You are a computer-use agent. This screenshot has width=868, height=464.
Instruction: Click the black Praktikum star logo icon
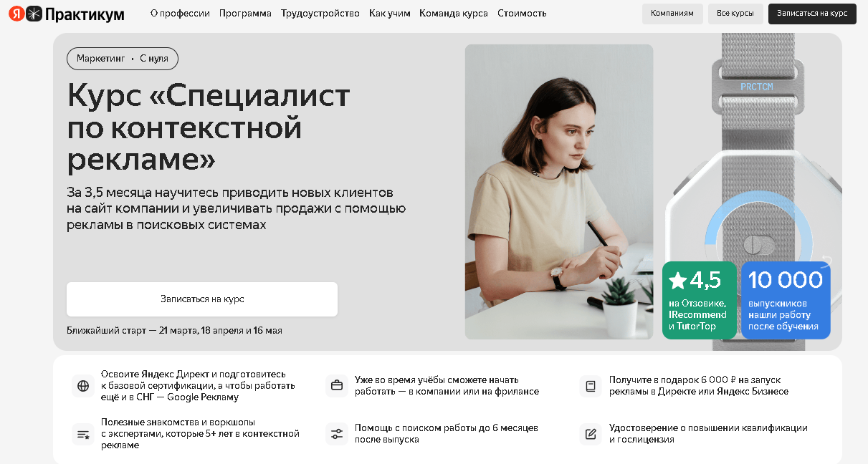coord(34,14)
